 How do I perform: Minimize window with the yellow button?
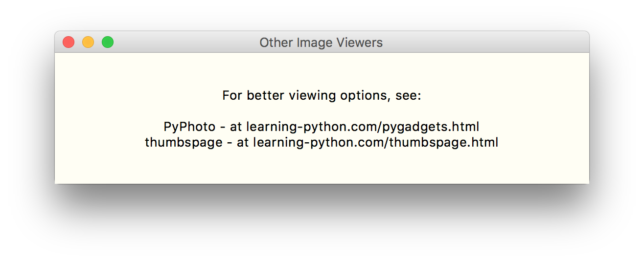88,43
